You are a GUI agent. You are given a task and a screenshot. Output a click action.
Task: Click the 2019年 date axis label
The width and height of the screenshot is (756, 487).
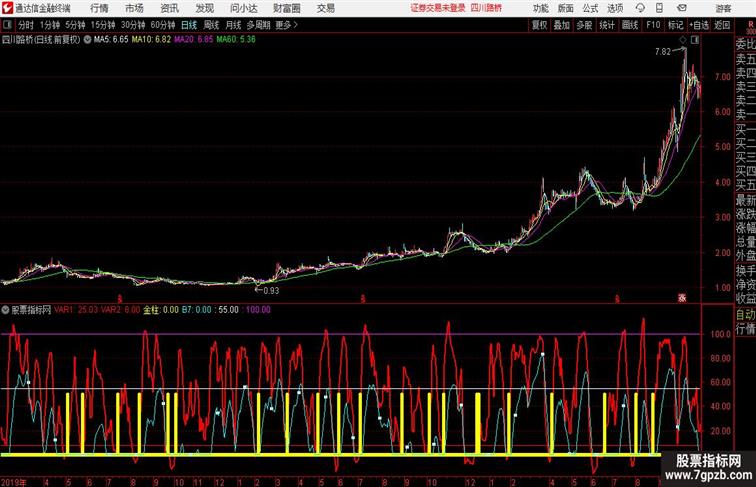[13, 482]
